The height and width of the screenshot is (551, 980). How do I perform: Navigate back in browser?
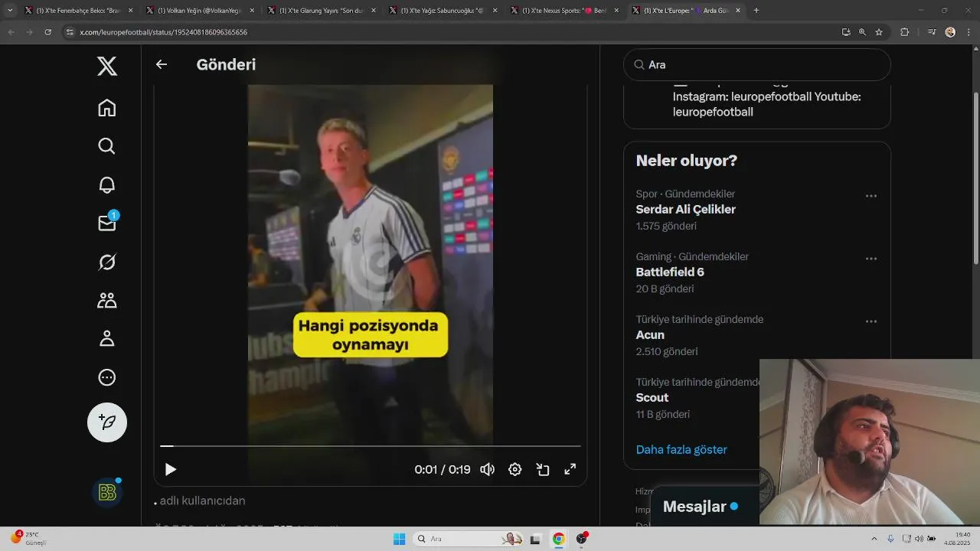point(11,32)
